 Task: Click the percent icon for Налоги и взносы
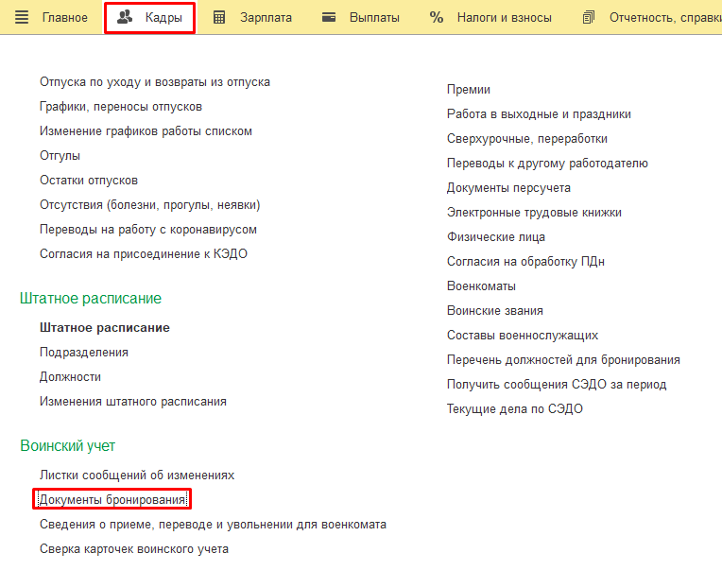pos(436,18)
